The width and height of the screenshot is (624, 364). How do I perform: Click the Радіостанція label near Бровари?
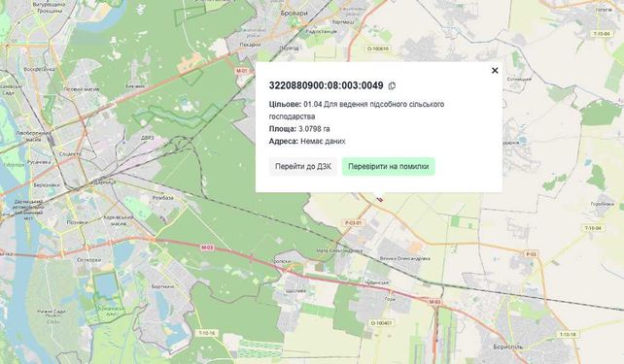coord(321,31)
